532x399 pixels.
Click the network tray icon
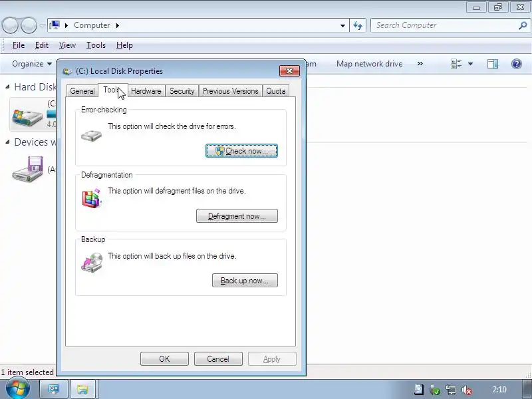[x=451, y=390]
